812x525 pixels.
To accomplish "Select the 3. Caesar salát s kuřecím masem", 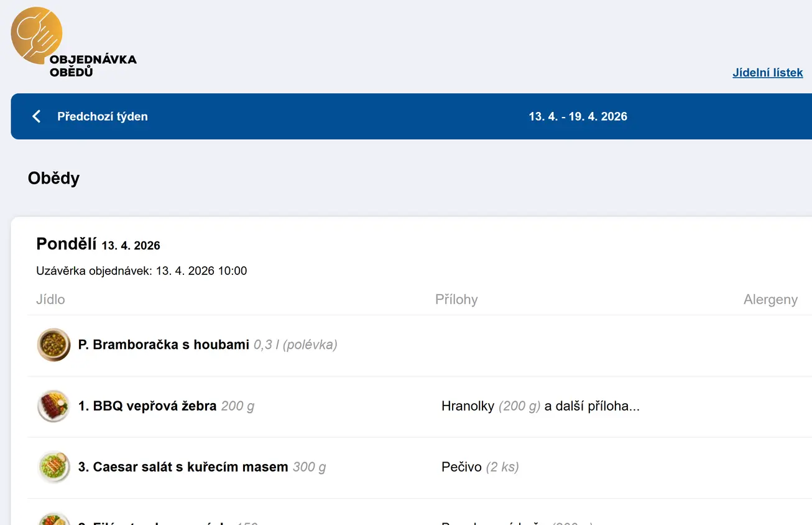I will [183, 467].
